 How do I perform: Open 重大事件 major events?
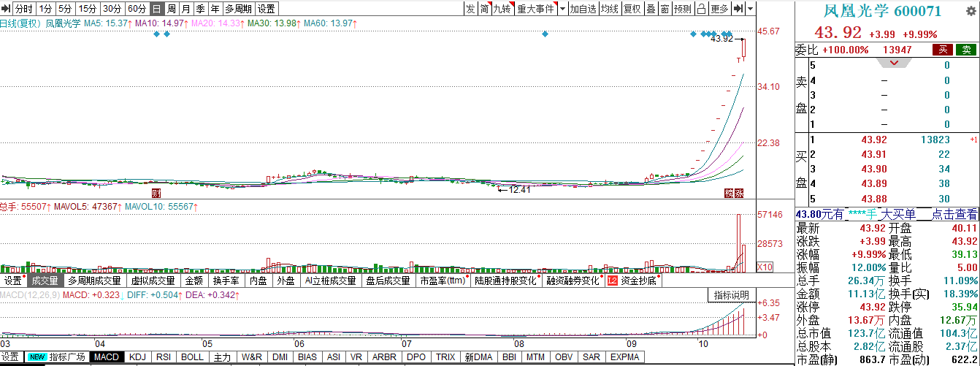click(536, 9)
